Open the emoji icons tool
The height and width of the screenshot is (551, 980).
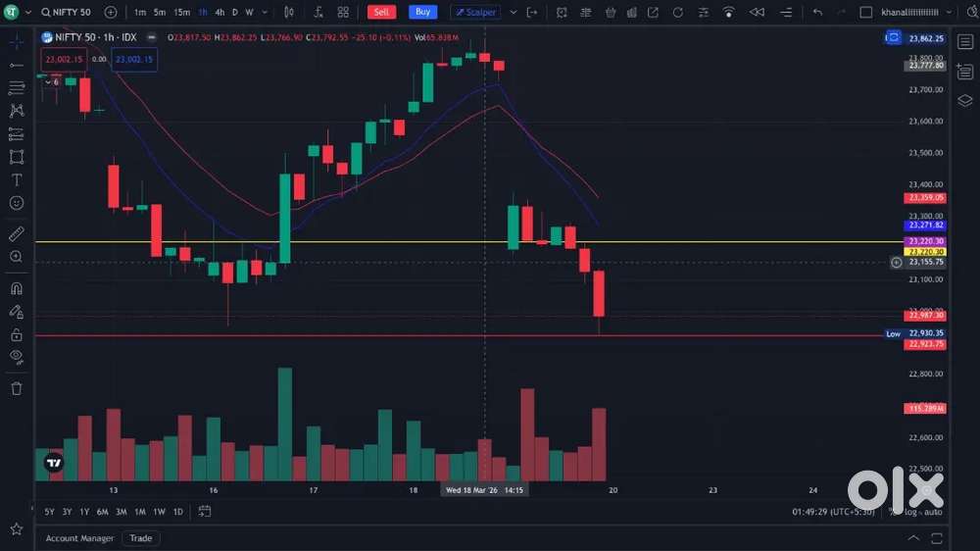17,203
